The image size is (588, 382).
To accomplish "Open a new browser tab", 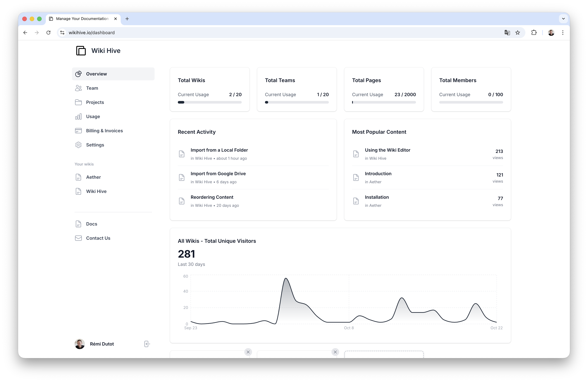I will pyautogui.click(x=127, y=19).
